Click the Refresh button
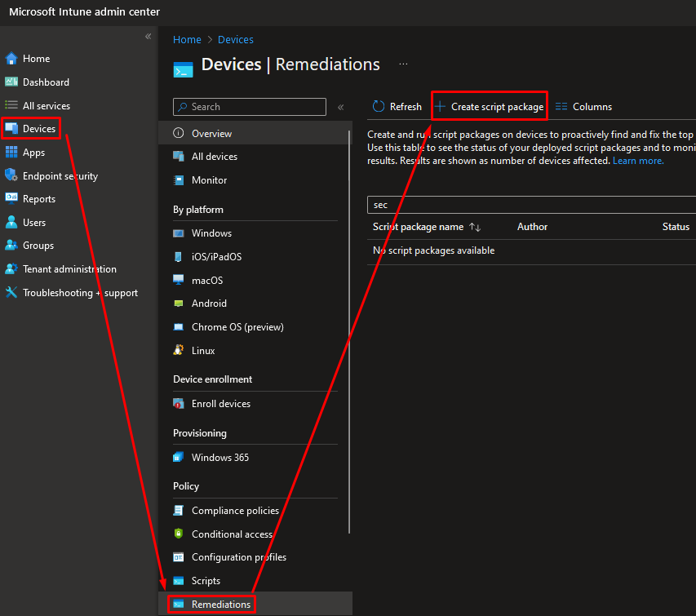This screenshot has height=616, width=696. tap(397, 107)
